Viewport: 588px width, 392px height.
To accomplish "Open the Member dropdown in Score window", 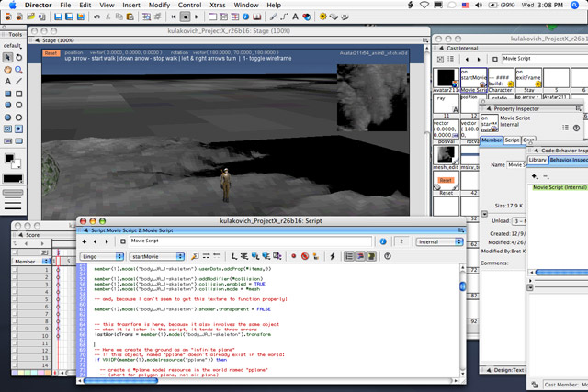I will [31, 262].
